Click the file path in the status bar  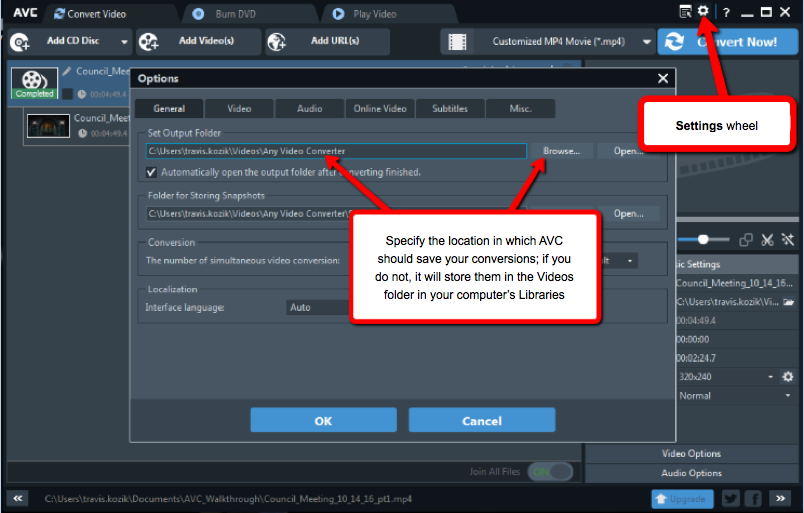tap(228, 499)
